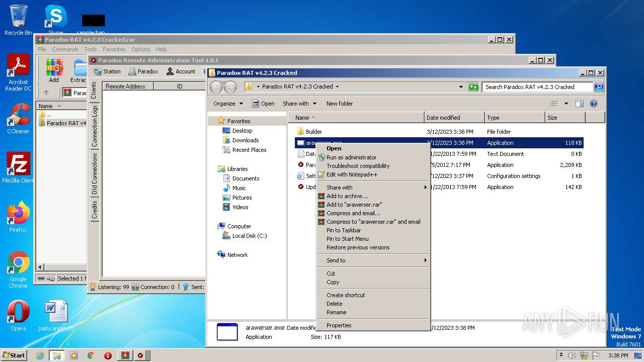Show hidden tray icons arrow

tap(561, 355)
